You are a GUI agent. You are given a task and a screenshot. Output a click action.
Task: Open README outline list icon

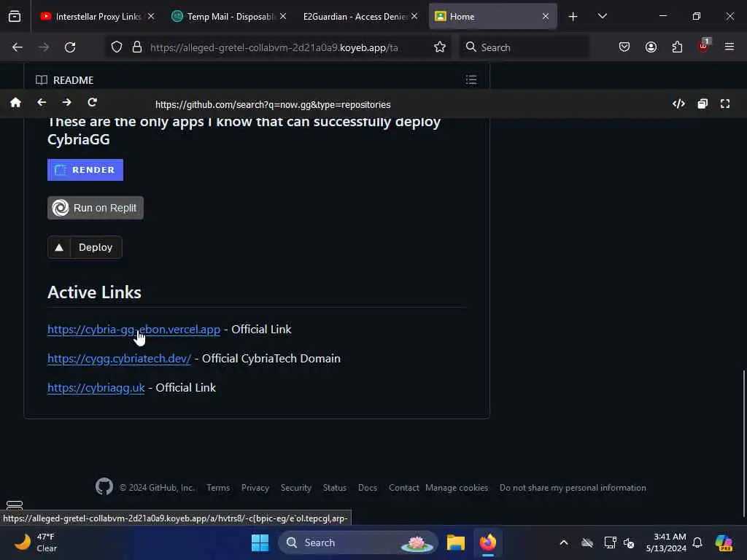click(x=471, y=79)
